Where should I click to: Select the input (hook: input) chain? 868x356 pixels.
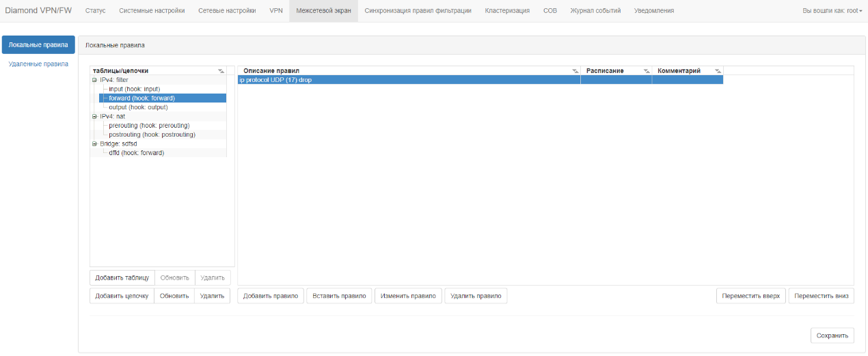point(134,89)
